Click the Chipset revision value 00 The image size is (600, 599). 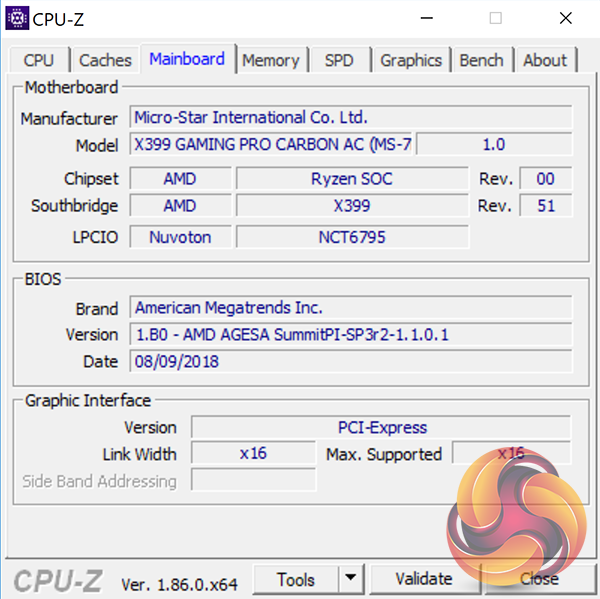(546, 179)
